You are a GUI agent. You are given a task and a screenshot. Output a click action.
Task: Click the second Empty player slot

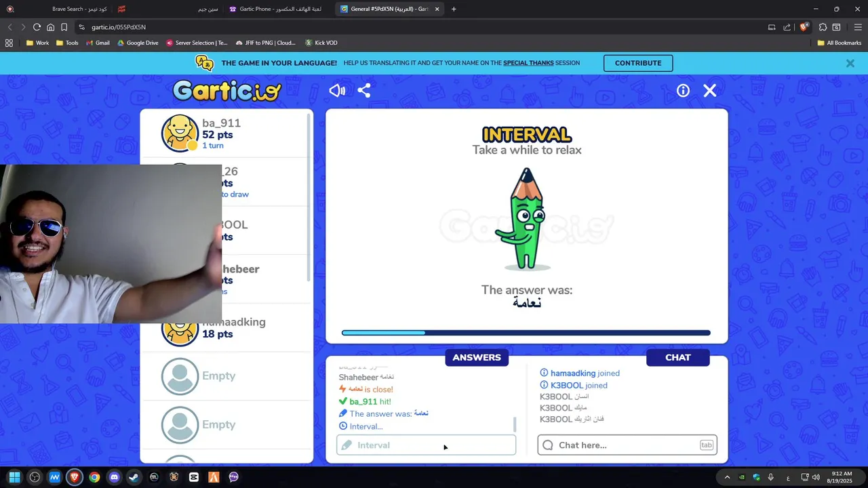tap(226, 425)
